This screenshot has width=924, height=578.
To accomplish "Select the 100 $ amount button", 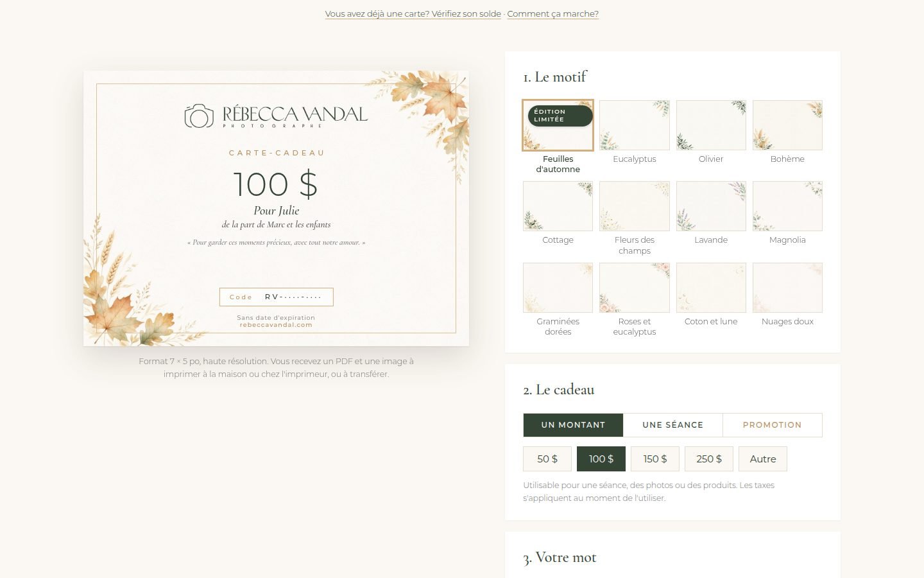I will [601, 459].
